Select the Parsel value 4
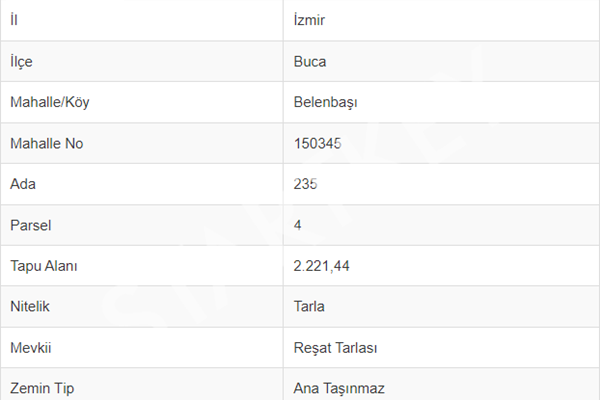This screenshot has width=600, height=400. 298,225
